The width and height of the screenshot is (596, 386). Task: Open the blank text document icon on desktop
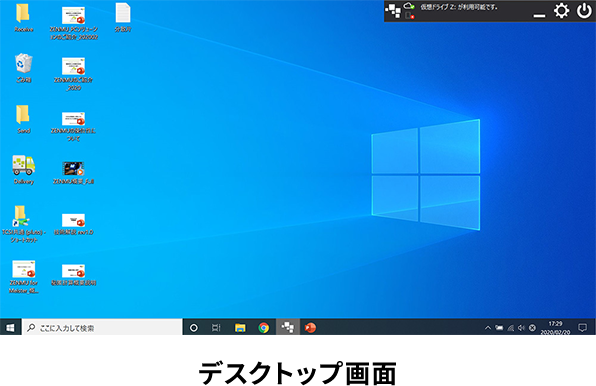[123, 17]
